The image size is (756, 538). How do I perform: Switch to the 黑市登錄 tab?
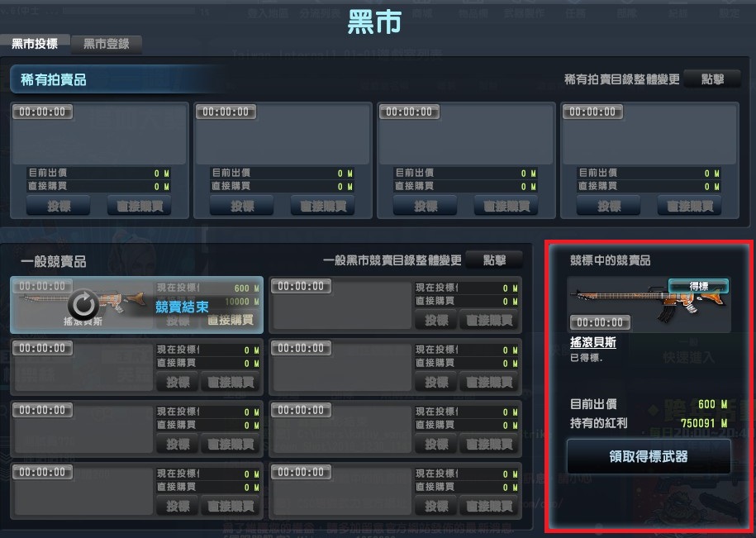point(107,45)
